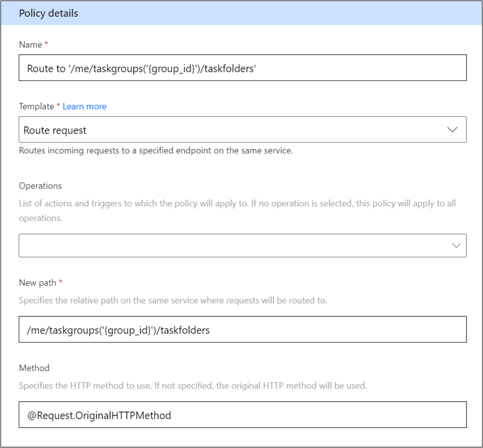
Task: Expand the Operations dropdown chevron arrow
Action: 456,246
